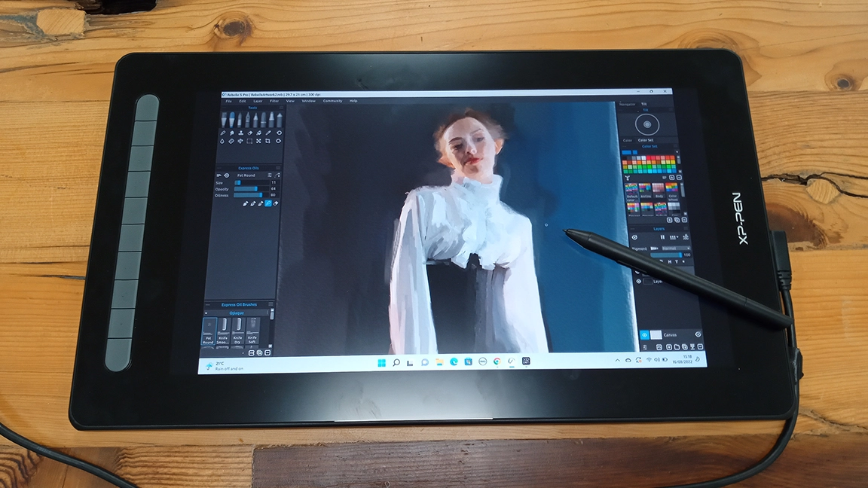This screenshot has width=868, height=488.
Task: Click duplicate layer icon in Layers footer
Action: point(685,347)
